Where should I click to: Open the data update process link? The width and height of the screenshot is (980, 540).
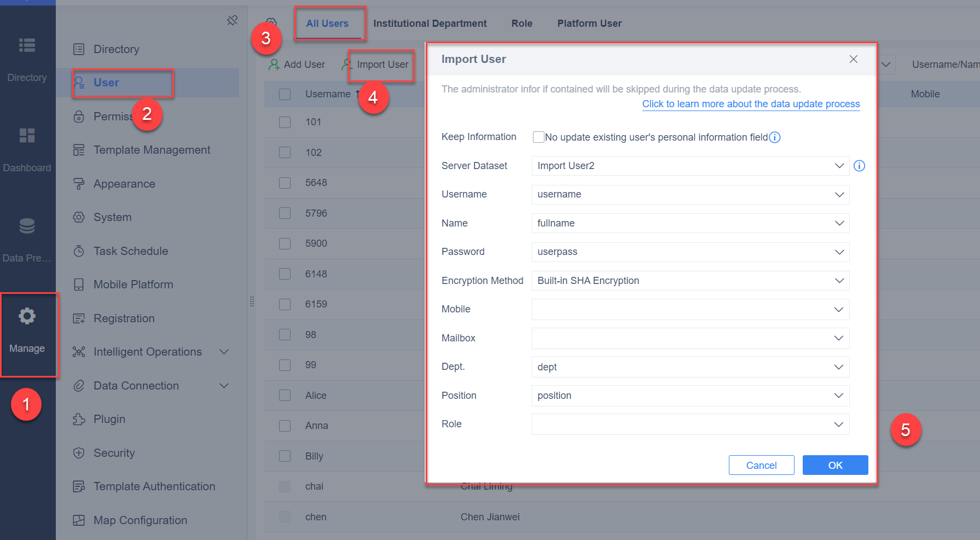tap(750, 104)
